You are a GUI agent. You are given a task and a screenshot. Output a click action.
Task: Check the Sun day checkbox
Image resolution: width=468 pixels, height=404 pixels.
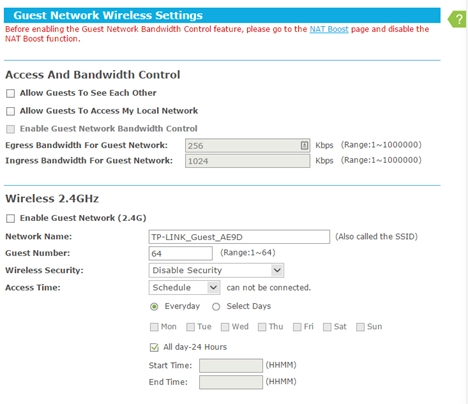pyautogui.click(x=360, y=327)
